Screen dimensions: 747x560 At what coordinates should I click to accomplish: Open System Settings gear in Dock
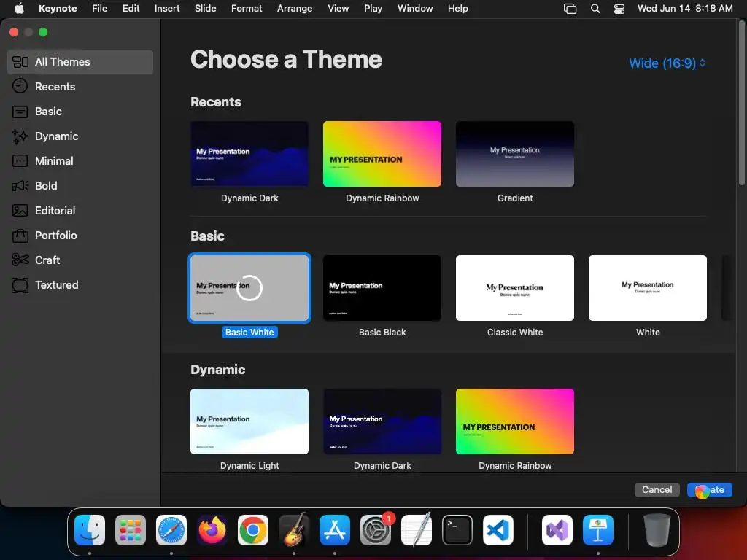[376, 530]
